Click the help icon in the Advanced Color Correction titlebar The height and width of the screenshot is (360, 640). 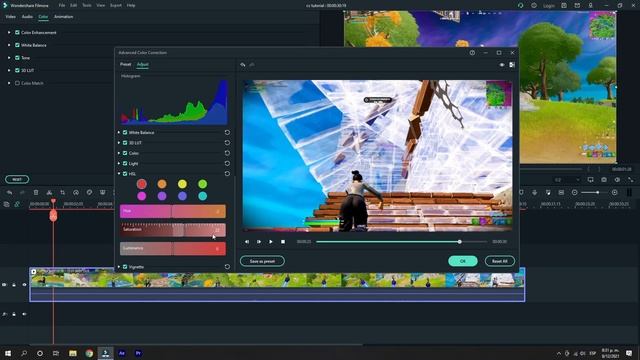(x=472, y=53)
